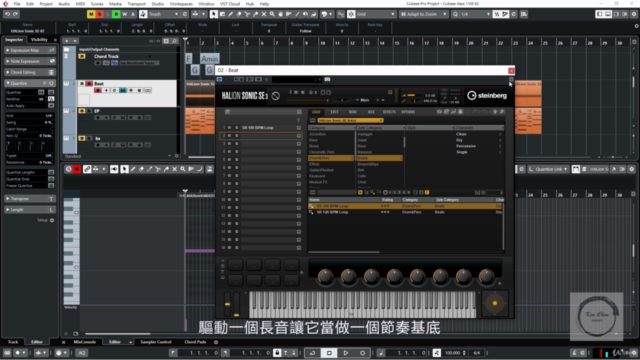This screenshot has height=360, width=640.
Task: Toggle global Mute M button
Action: tap(91, 14)
